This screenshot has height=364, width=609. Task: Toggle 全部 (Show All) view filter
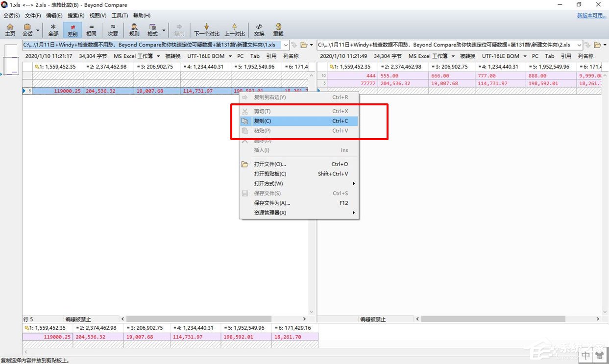53,29
